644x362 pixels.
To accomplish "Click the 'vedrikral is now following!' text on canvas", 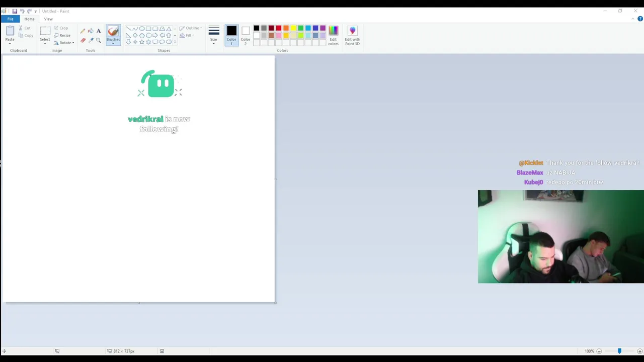I will 159,124.
